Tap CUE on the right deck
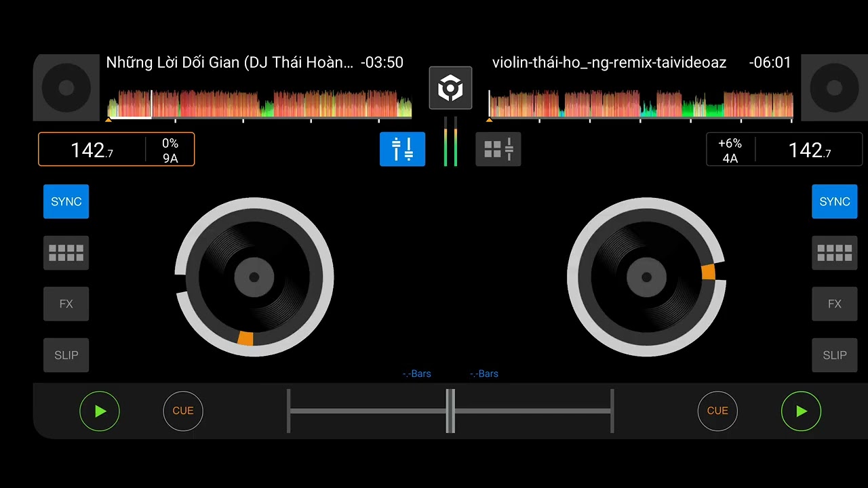 pyautogui.click(x=717, y=411)
